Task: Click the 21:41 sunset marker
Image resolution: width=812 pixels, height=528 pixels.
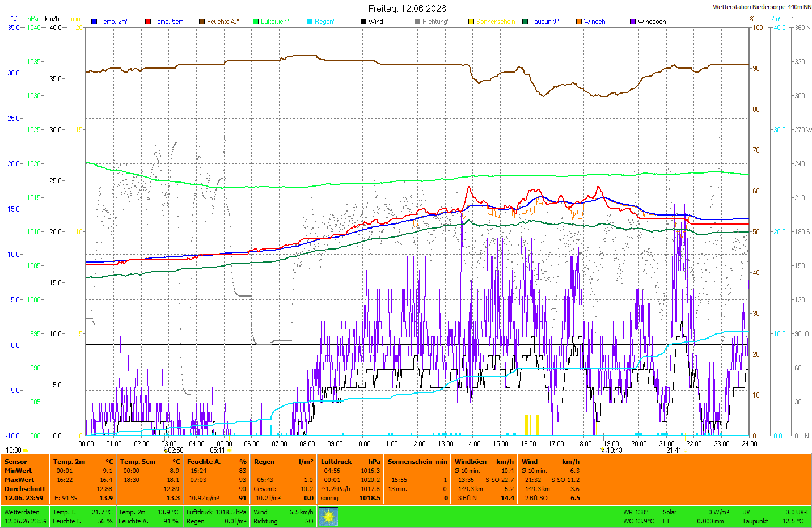Action: point(676,450)
